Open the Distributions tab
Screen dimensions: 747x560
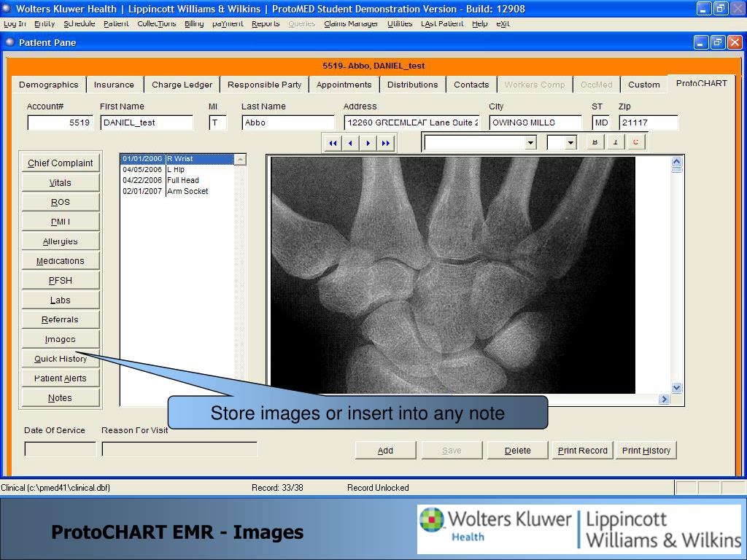pos(413,85)
